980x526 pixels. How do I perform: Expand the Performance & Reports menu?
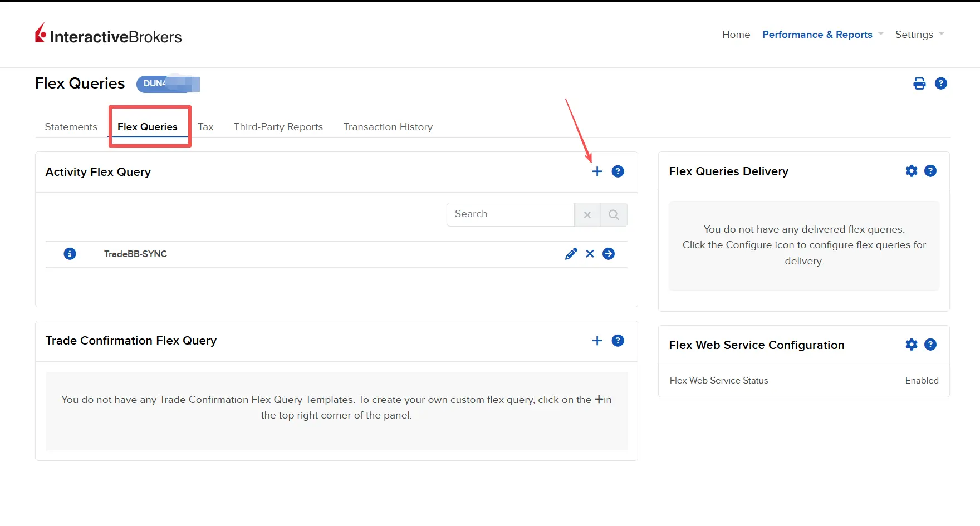822,35
